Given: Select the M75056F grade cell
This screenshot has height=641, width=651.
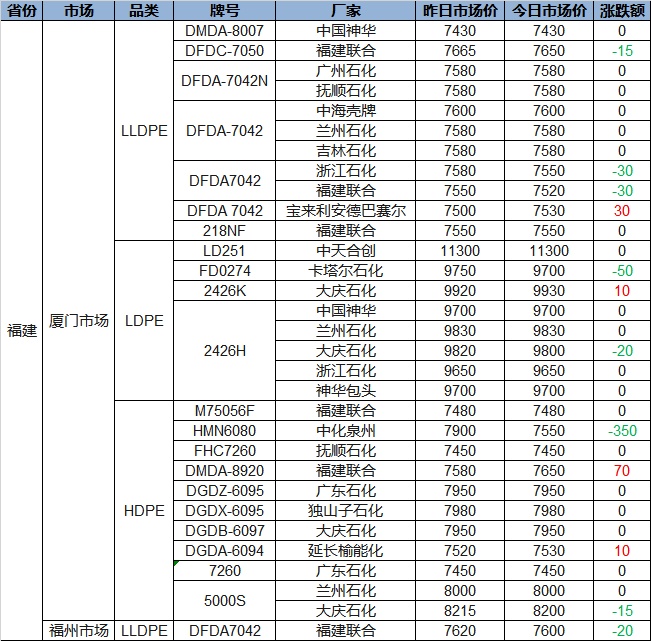Looking at the screenshot, I should click(225, 411).
